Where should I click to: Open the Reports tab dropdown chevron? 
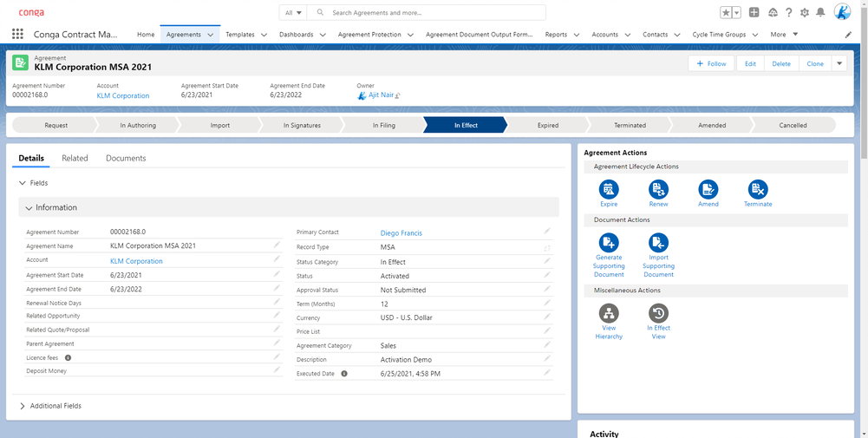577,35
